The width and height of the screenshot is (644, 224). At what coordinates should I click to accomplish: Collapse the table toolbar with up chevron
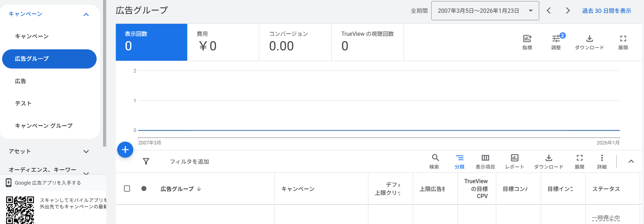[x=631, y=161]
